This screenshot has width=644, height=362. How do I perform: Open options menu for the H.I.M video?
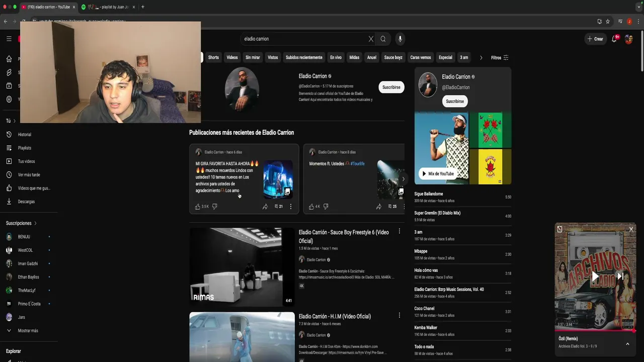pyautogui.click(x=399, y=315)
